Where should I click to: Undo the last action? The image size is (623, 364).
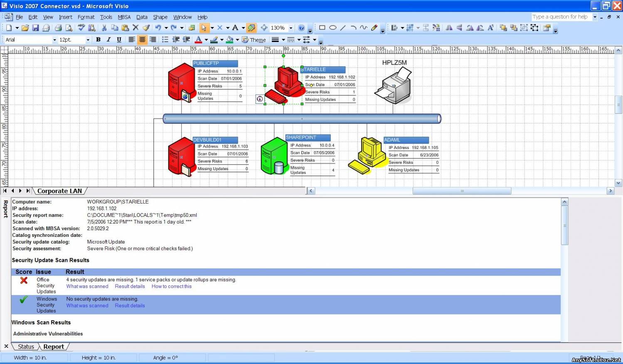coord(158,28)
